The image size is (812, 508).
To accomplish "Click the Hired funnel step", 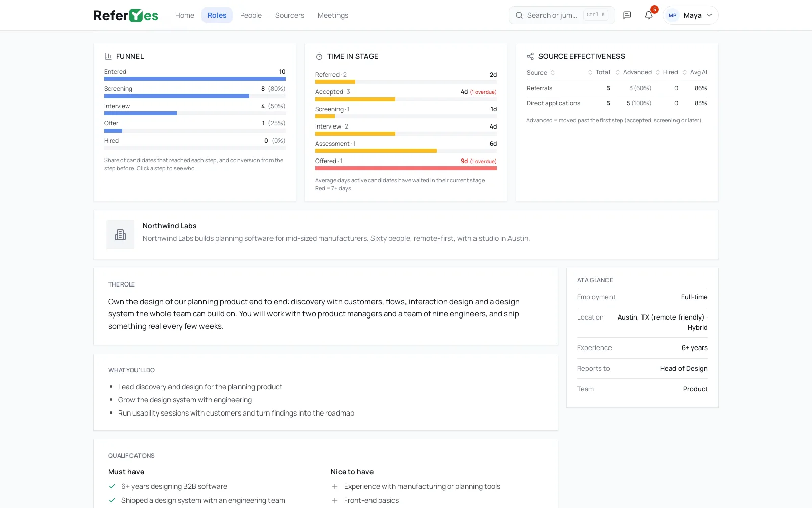I will click(195, 144).
